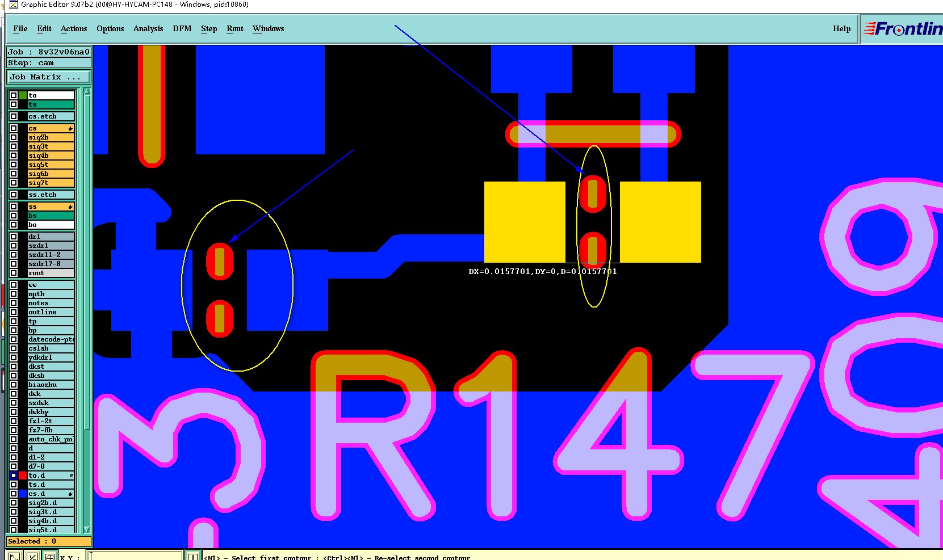Click the Frontline logo
The width and height of the screenshot is (943, 560).
pos(903,28)
